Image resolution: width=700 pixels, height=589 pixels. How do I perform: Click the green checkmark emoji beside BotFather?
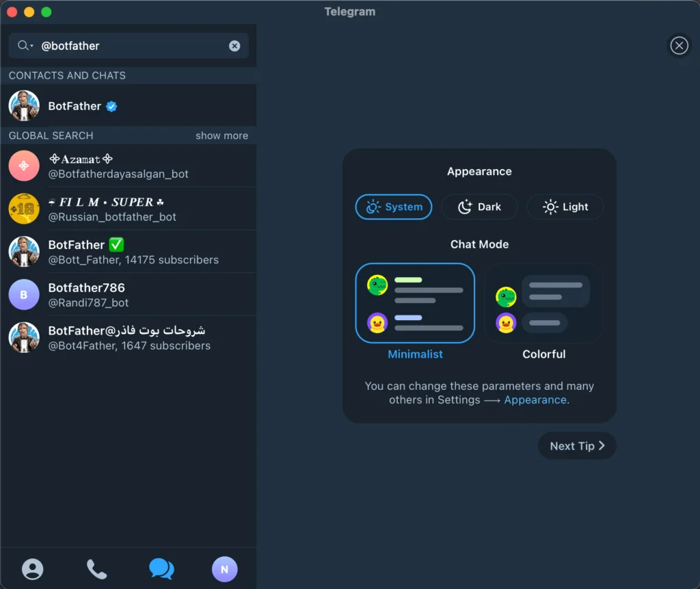(x=116, y=244)
